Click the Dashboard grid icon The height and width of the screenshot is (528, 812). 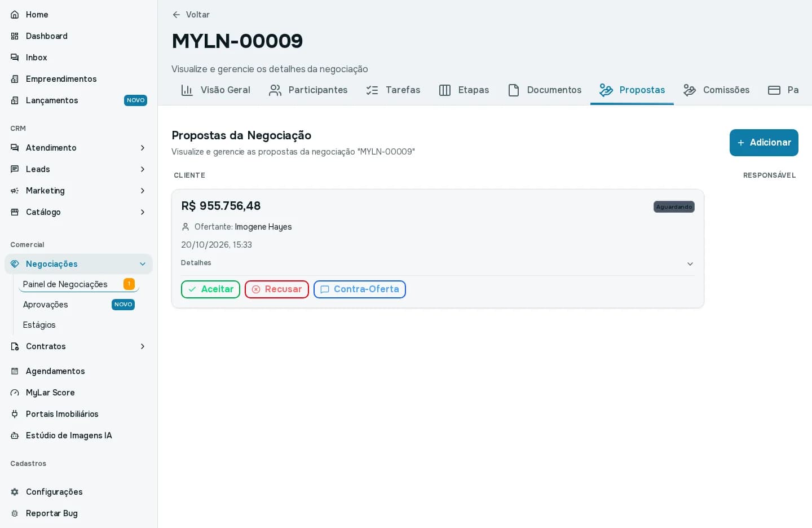click(x=15, y=36)
